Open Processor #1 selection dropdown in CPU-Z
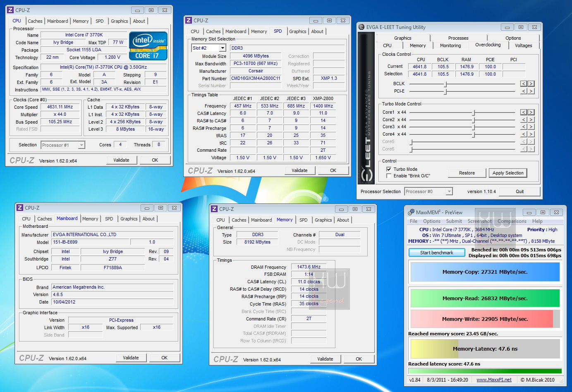 [81, 145]
